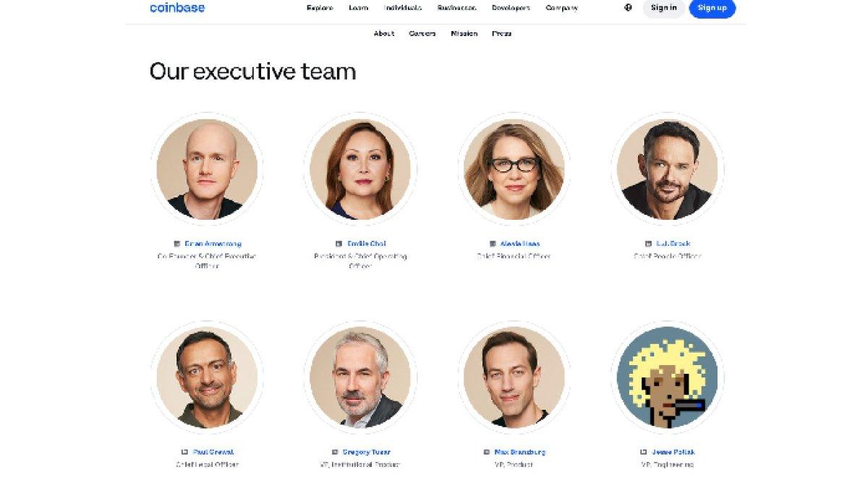The height and width of the screenshot is (488, 868).
Task: Open the Gregory Tusar name link
Action: [x=367, y=452]
